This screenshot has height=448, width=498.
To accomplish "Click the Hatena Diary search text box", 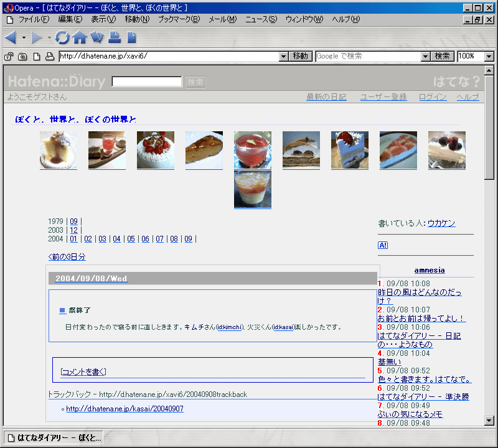I will 147,82.
